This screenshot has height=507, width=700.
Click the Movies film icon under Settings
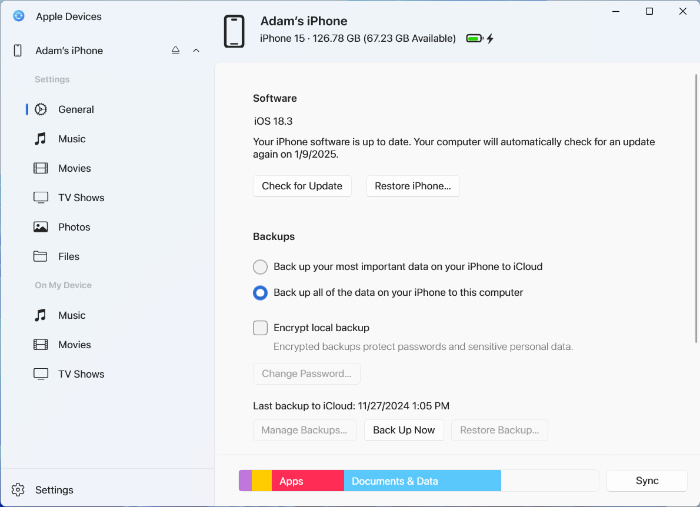pyautogui.click(x=41, y=168)
